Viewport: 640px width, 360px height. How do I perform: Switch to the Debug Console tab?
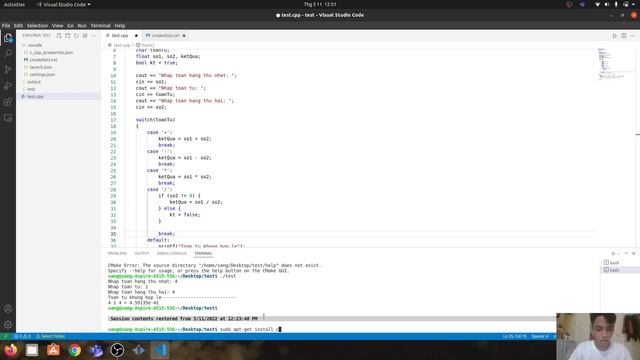[171, 253]
